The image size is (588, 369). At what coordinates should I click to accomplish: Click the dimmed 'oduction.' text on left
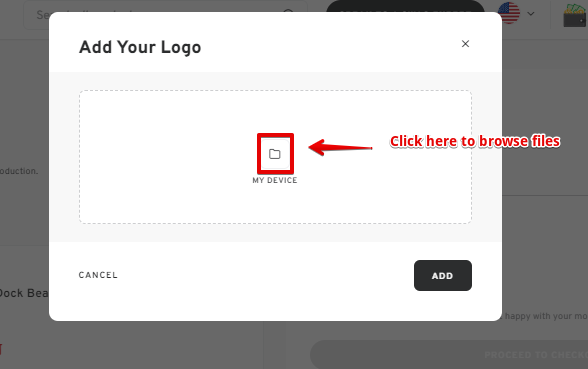click(19, 171)
